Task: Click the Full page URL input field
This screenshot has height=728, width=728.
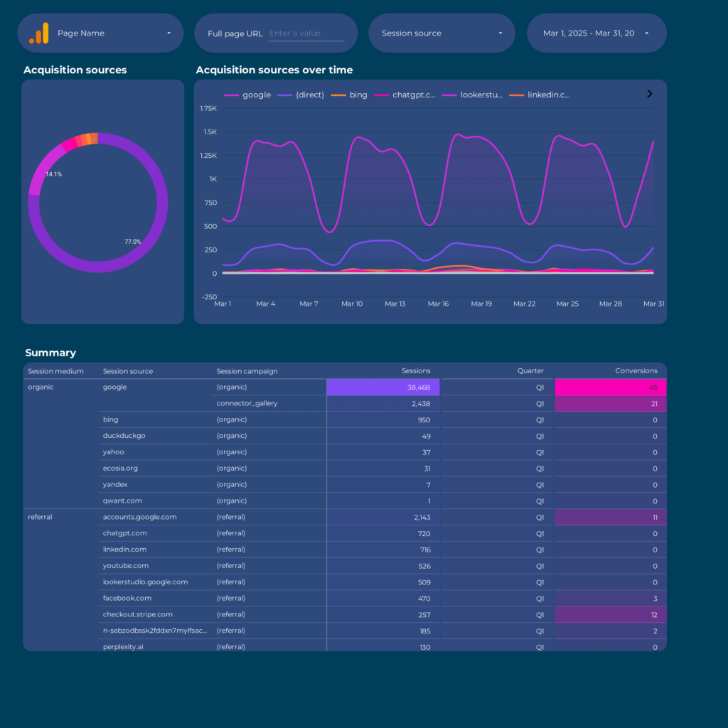Action: pos(306,33)
